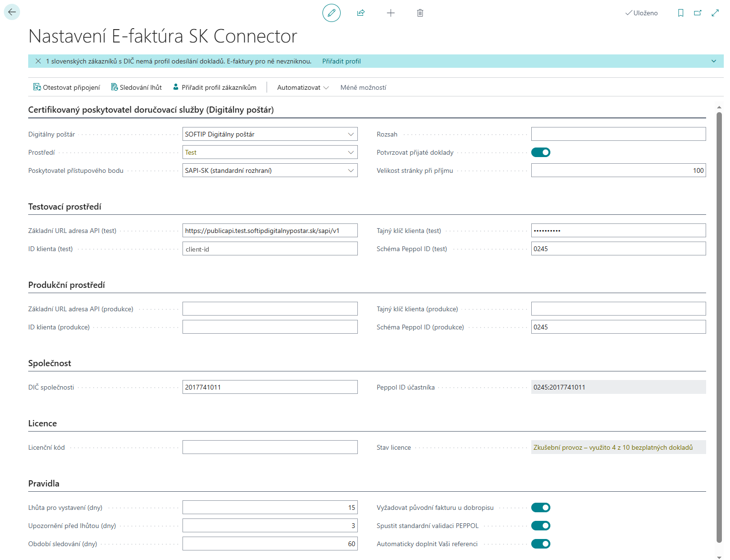Click the Licenční kód field
Screen dimensions: 730x560
tap(270, 447)
